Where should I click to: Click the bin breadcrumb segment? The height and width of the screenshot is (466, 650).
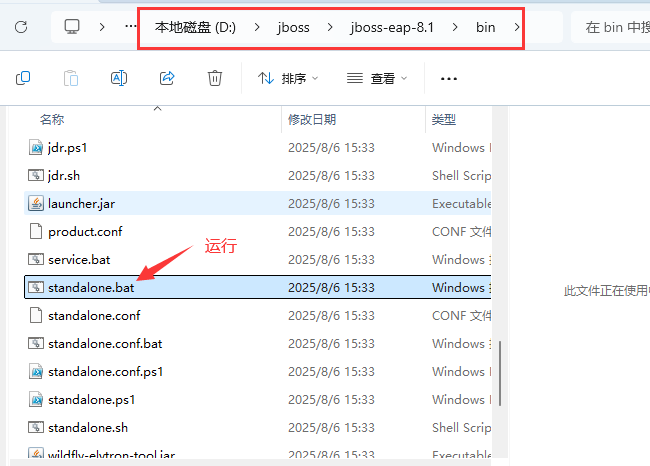pyautogui.click(x=485, y=27)
